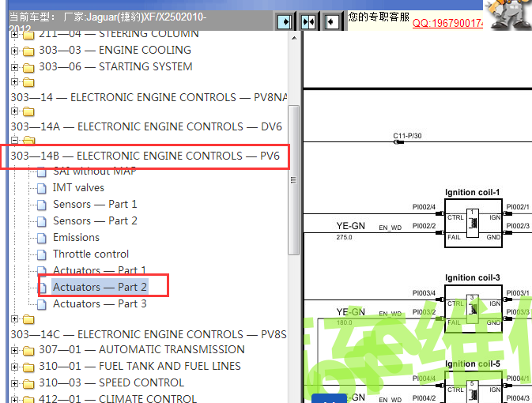
Task: Open SAI without MAP diagram
Action: (95, 171)
